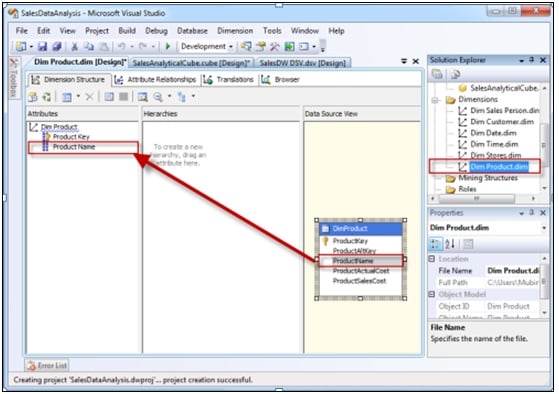Viewport: 559px width, 394px height.
Task: Click the green Start Debugging arrow
Action: (168, 46)
